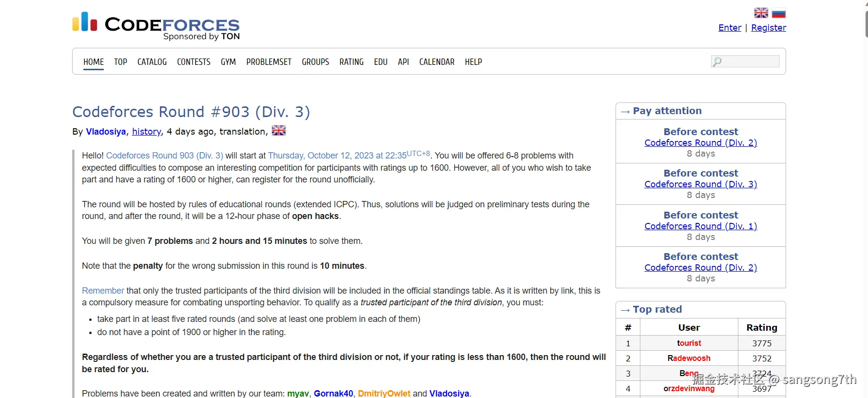Click the translation flag icon beside the post date
The image size is (868, 398).
pos(279,131)
